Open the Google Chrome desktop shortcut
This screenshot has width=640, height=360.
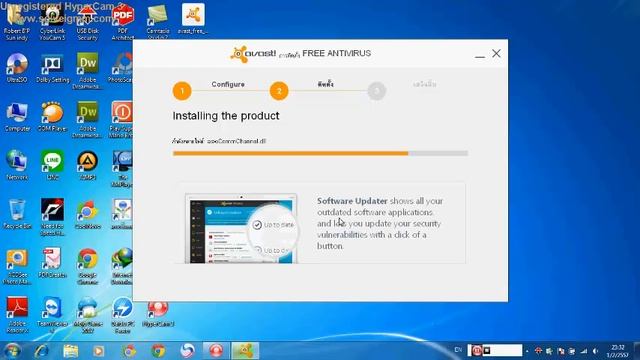point(87,266)
